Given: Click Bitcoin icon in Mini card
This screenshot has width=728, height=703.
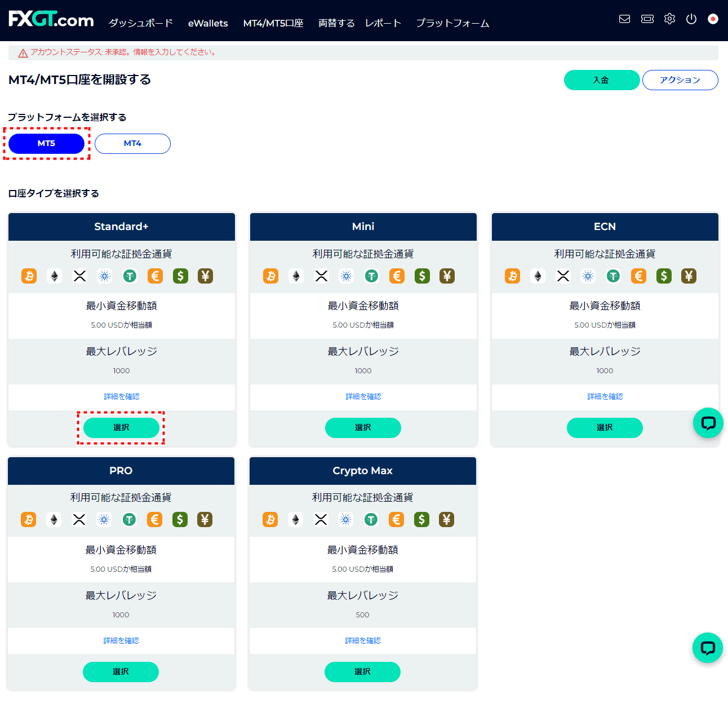Looking at the screenshot, I should 271,276.
